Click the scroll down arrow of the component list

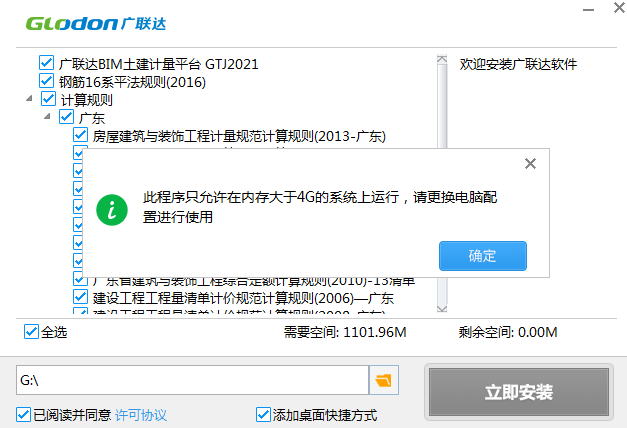(x=442, y=308)
